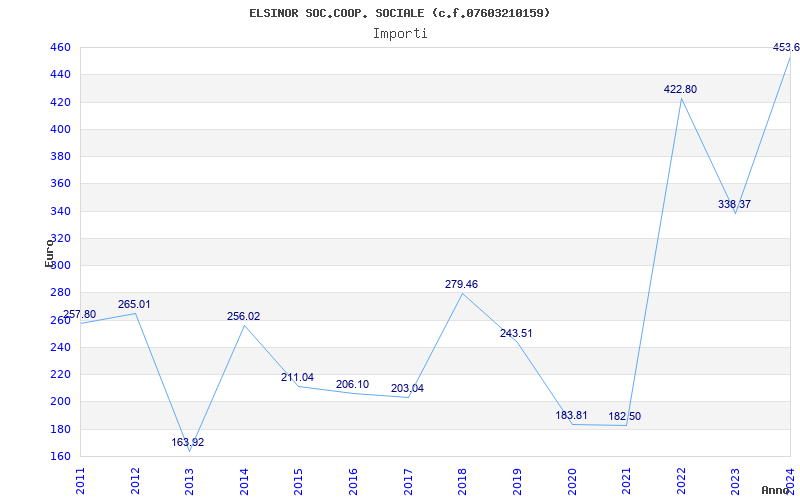Select the 338.37 data label
Screen dimensions: 800x500
(734, 205)
